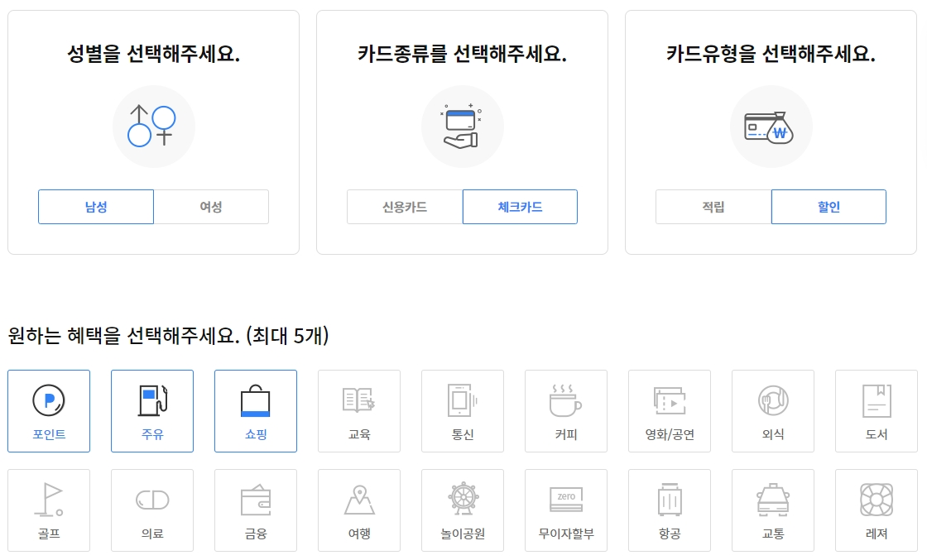
Task: Select the 여행 (travel) benefit icon
Action: pos(359,510)
